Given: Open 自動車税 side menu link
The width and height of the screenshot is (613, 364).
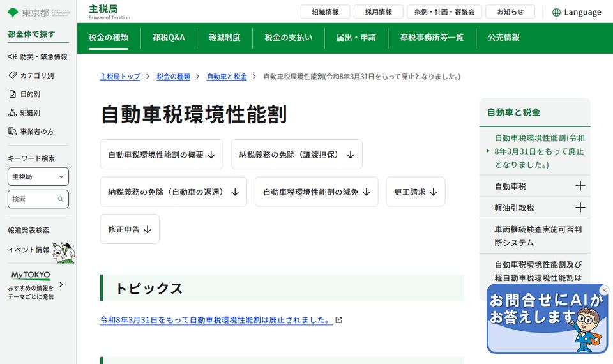Looking at the screenshot, I should tap(510, 186).
